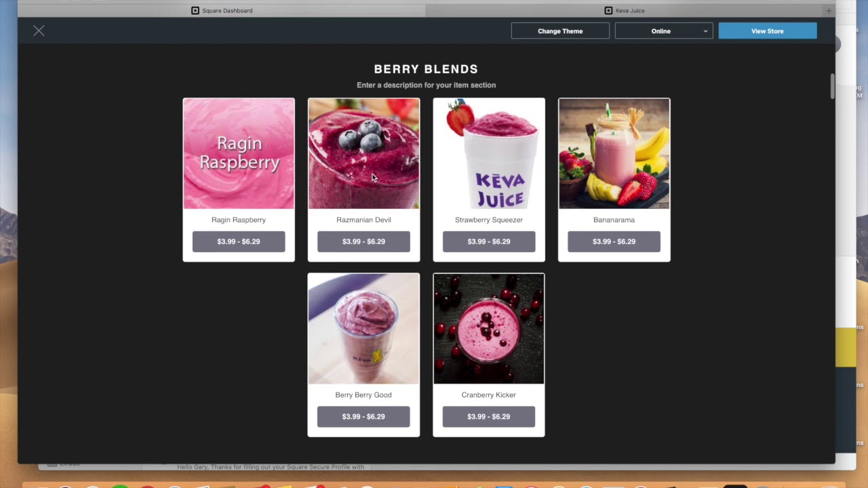The height and width of the screenshot is (488, 868).
Task: Select the Bananarama item name
Action: coord(614,220)
